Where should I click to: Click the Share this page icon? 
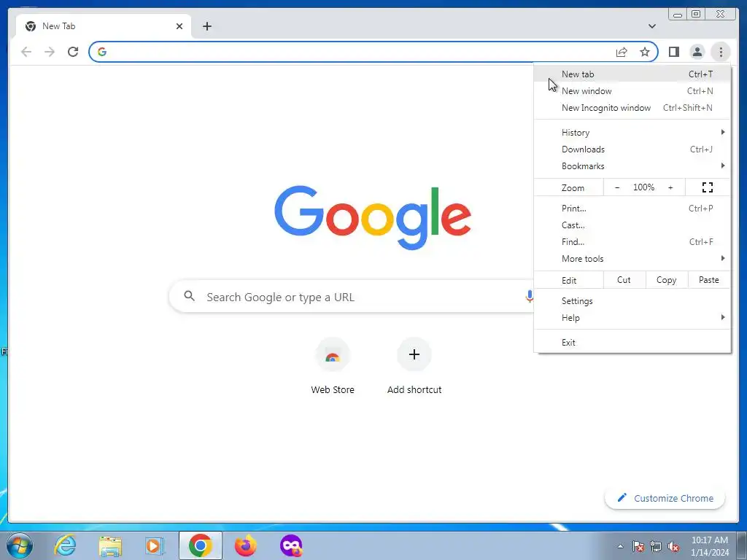click(x=622, y=52)
